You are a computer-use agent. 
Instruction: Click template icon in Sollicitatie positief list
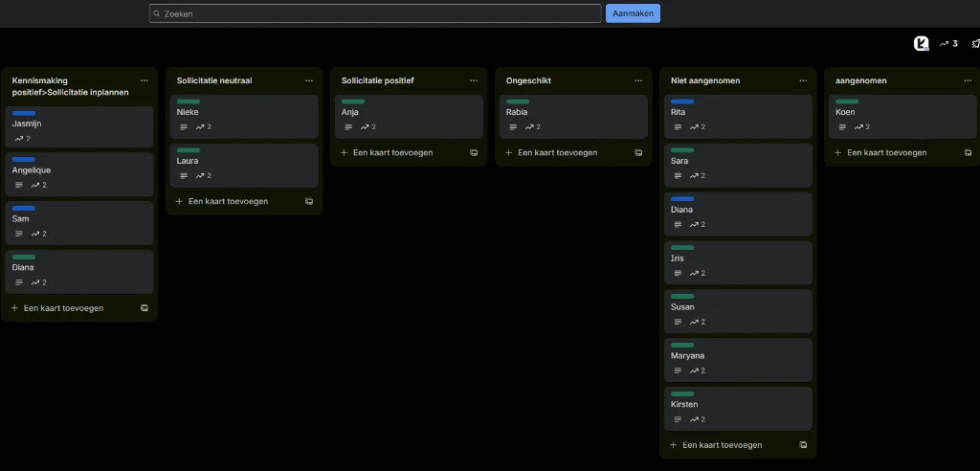click(x=474, y=152)
